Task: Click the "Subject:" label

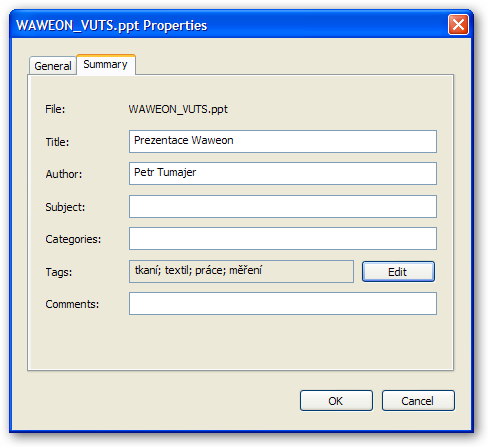Action: tap(65, 207)
